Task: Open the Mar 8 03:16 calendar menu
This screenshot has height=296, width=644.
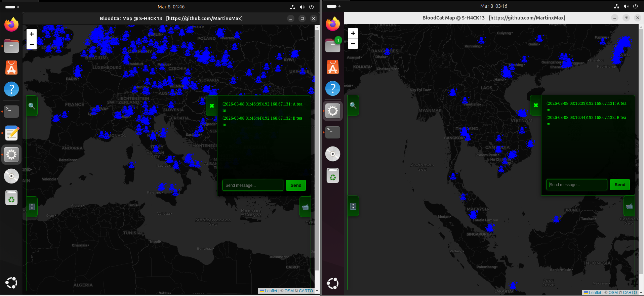Action: [x=493, y=6]
